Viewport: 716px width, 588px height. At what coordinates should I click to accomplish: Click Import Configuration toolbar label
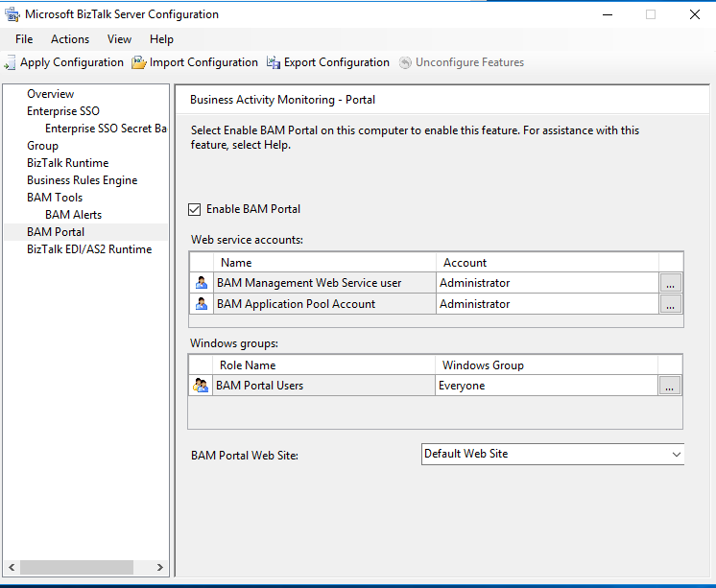coord(203,62)
